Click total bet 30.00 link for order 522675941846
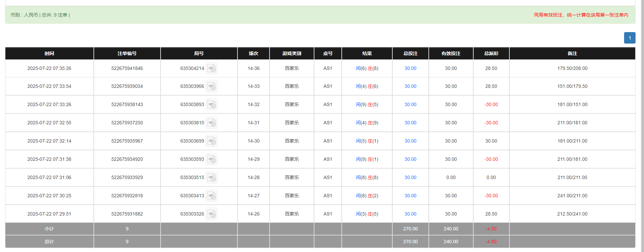Viewport: 644px width, 252px height. 410,68
